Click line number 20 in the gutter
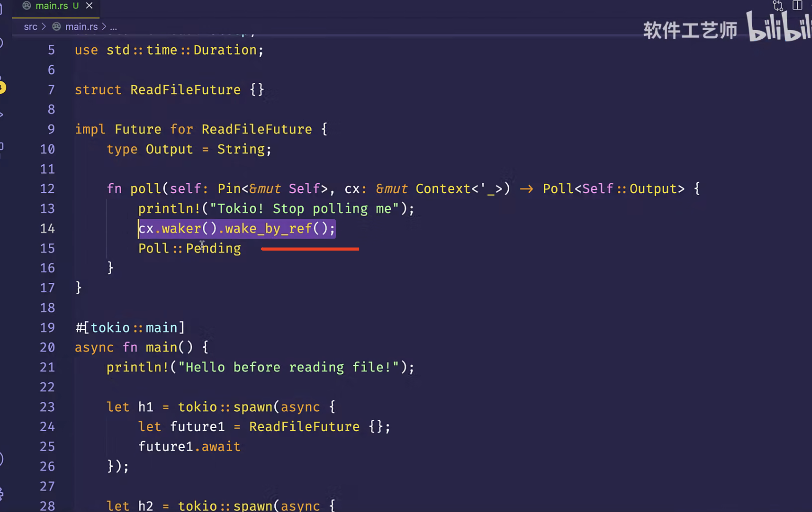 point(47,347)
